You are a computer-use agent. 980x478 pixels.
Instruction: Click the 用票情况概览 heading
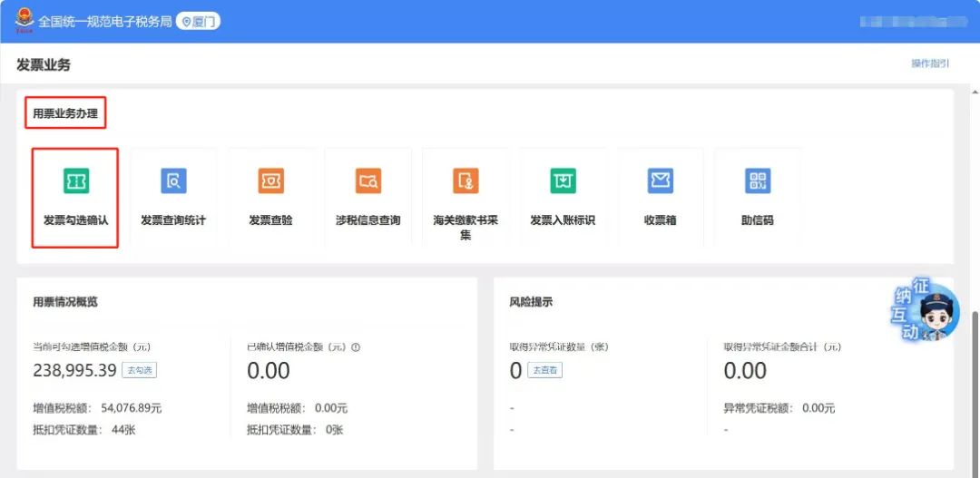point(65,302)
